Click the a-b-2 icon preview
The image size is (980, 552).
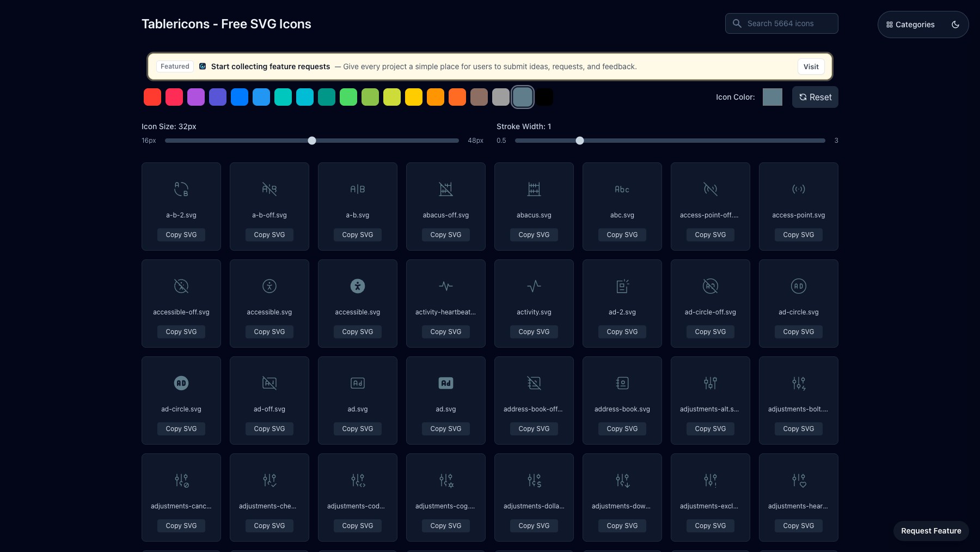[181, 189]
